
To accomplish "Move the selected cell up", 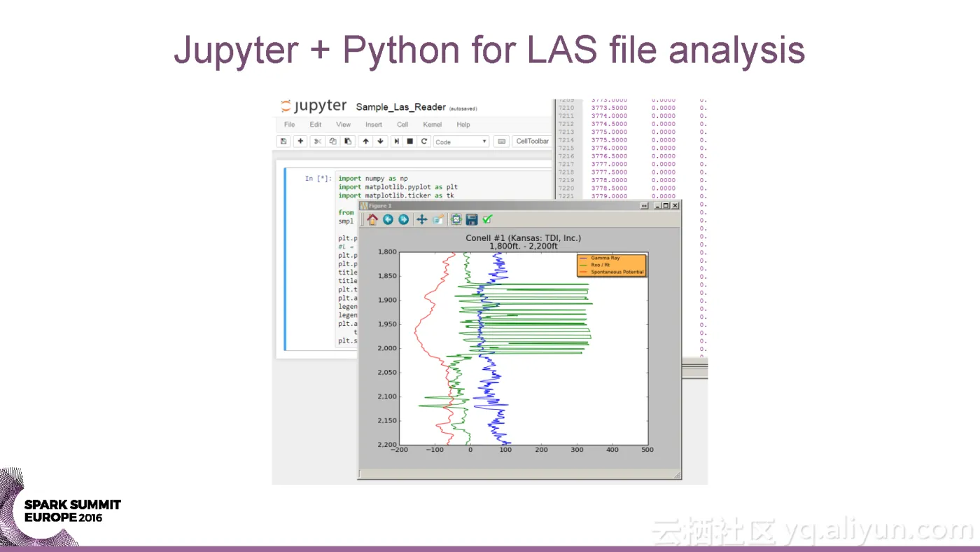I will (x=365, y=142).
